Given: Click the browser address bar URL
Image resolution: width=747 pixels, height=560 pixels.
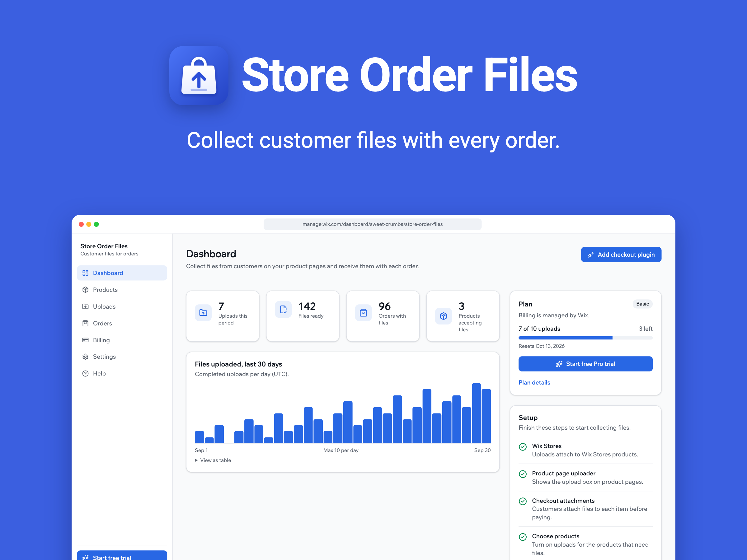Looking at the screenshot, I should coord(373,224).
